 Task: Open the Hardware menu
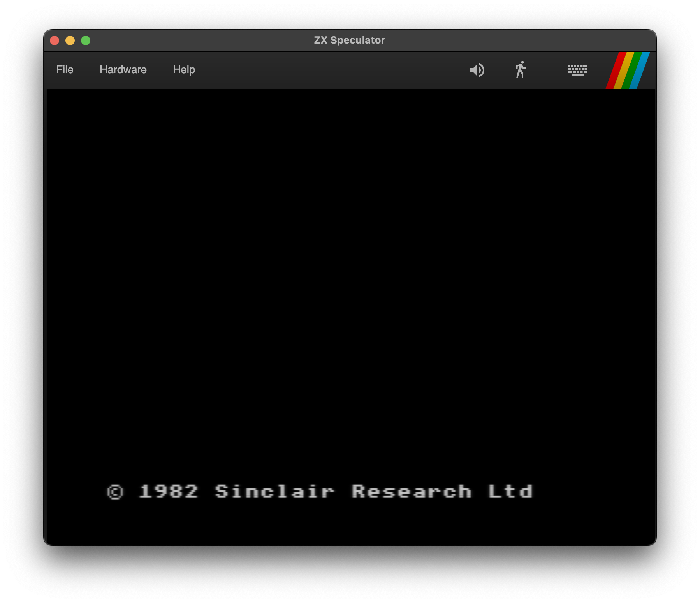[x=123, y=70]
